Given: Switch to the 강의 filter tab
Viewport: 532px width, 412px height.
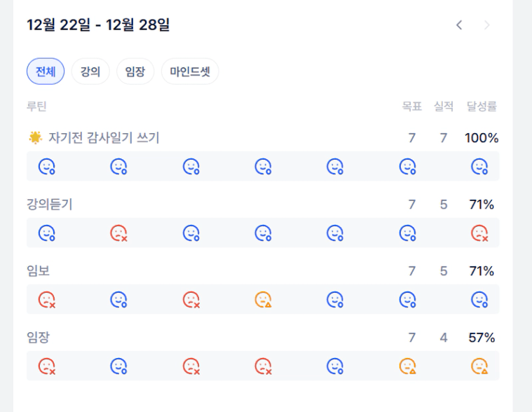Looking at the screenshot, I should coord(90,71).
